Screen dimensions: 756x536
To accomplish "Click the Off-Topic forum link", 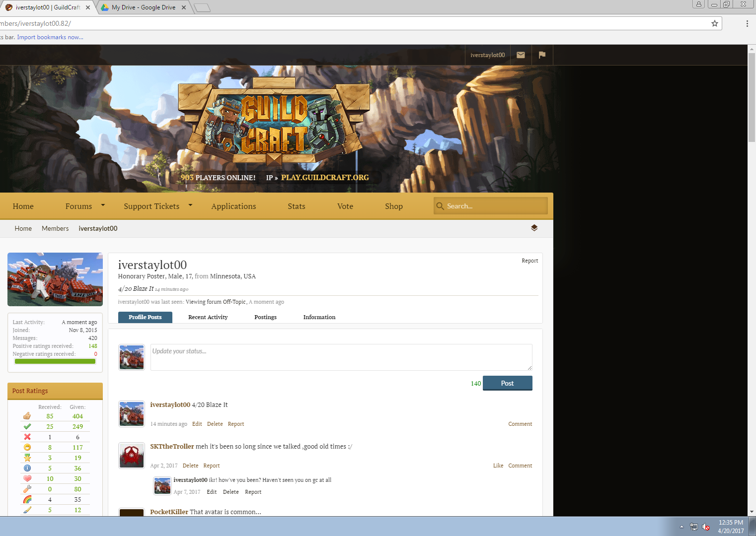I will click(234, 302).
